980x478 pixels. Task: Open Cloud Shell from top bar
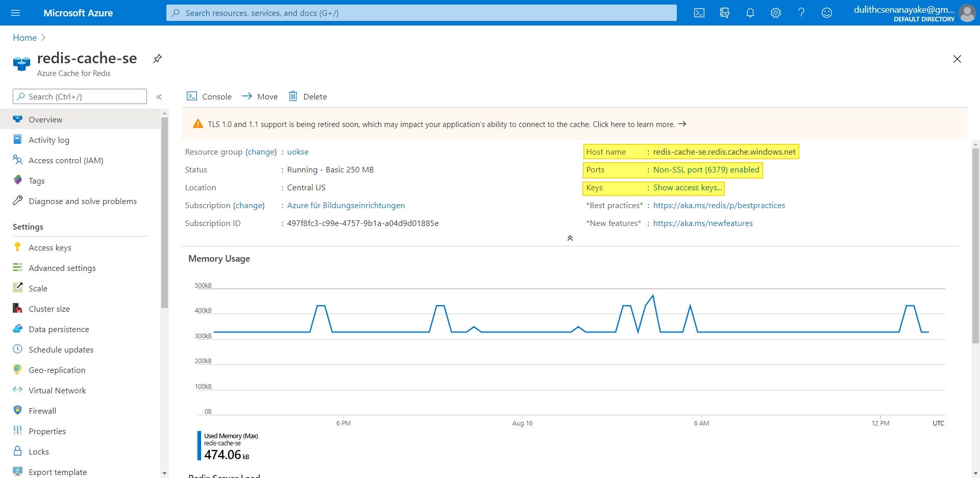[699, 13]
